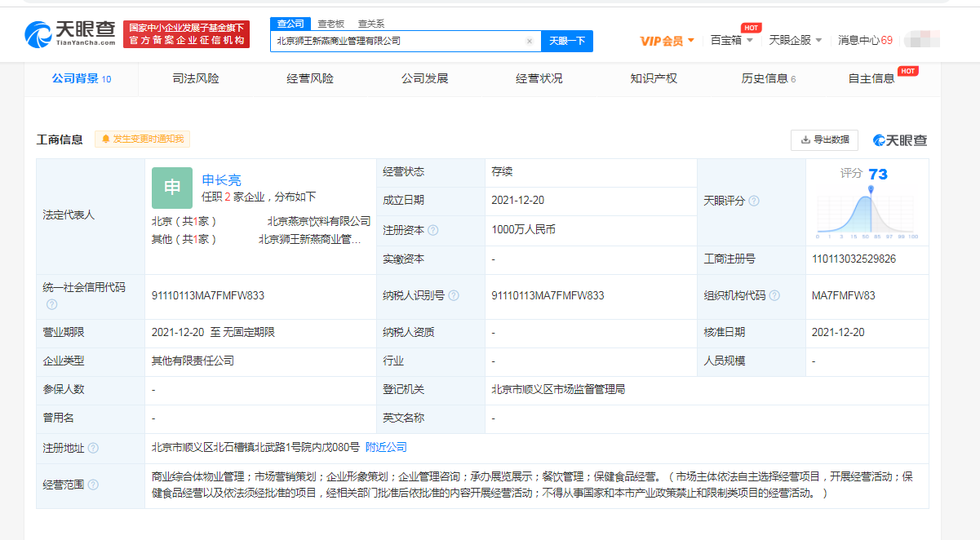Image resolution: width=980 pixels, height=540 pixels.
Task: Click the score distribution chart
Action: click(x=867, y=211)
